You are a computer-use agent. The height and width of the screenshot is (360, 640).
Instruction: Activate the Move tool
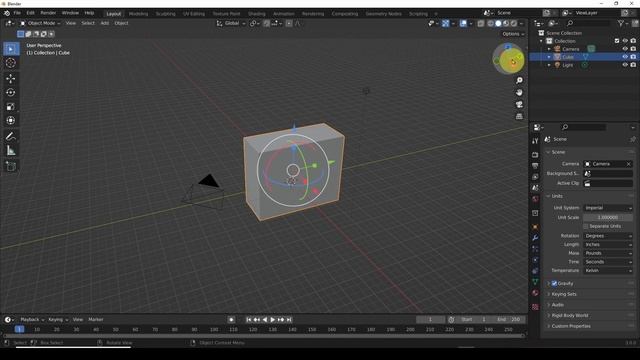pyautogui.click(x=11, y=78)
